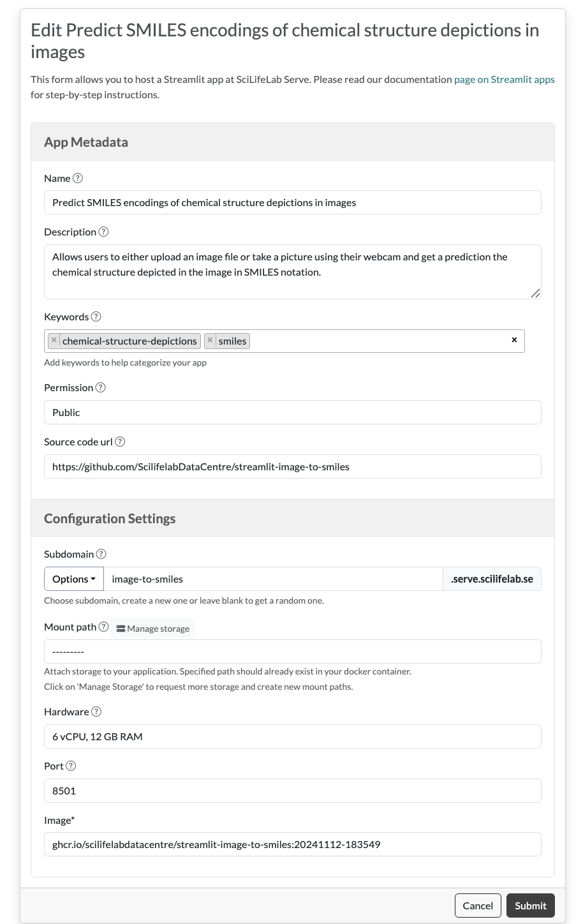Viewport: 583px width, 924px height.
Task: Remove the chemical-structure-depictions keyword tag
Action: pos(54,340)
